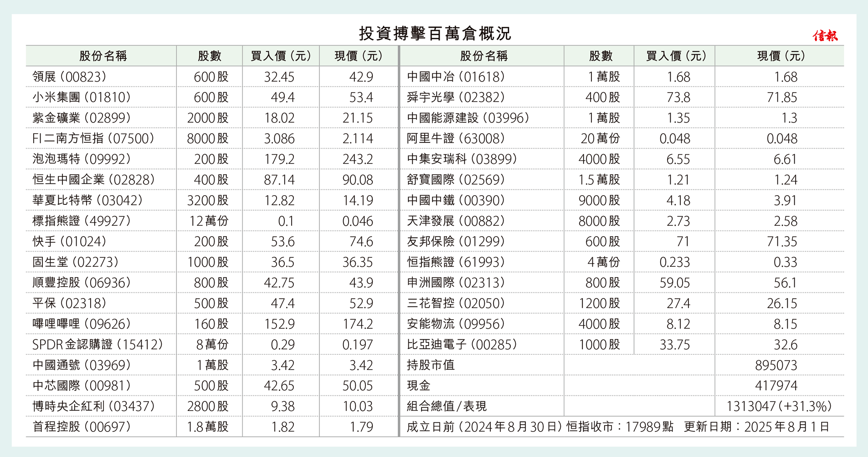Select 三花智控 quantity 1200股
This screenshot has height=457, width=868.
[599, 303]
